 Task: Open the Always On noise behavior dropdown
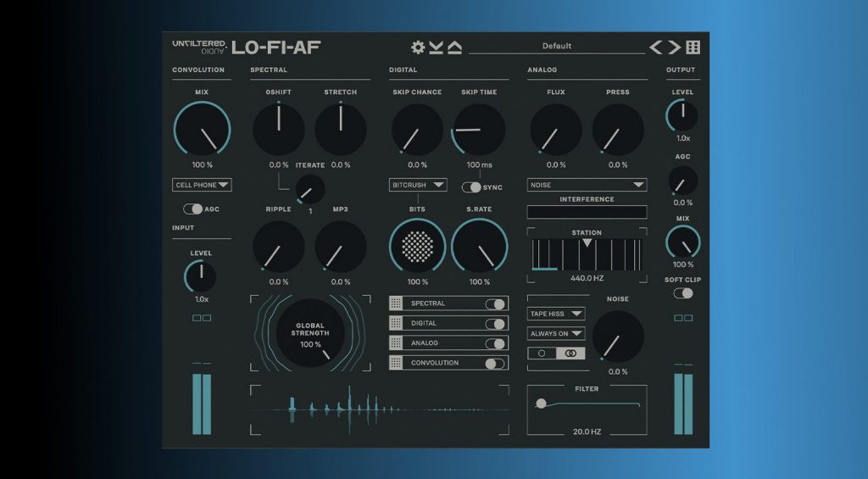[x=556, y=333]
